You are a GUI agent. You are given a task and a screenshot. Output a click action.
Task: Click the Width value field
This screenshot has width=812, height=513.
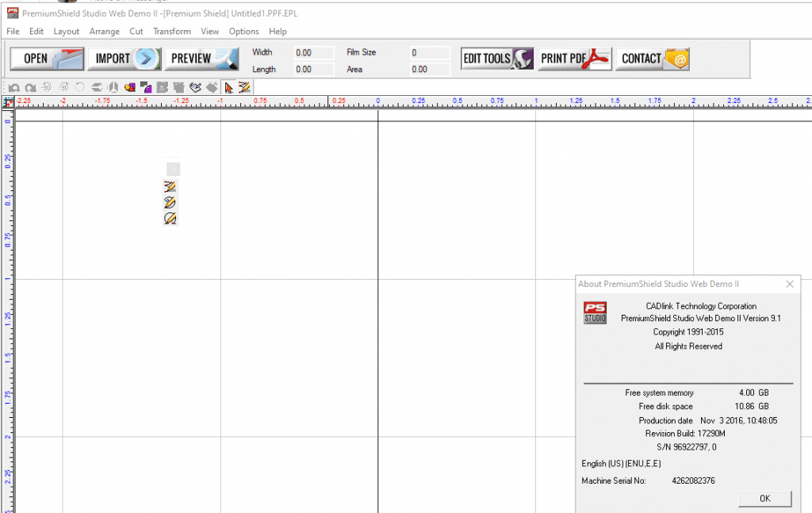click(x=313, y=53)
